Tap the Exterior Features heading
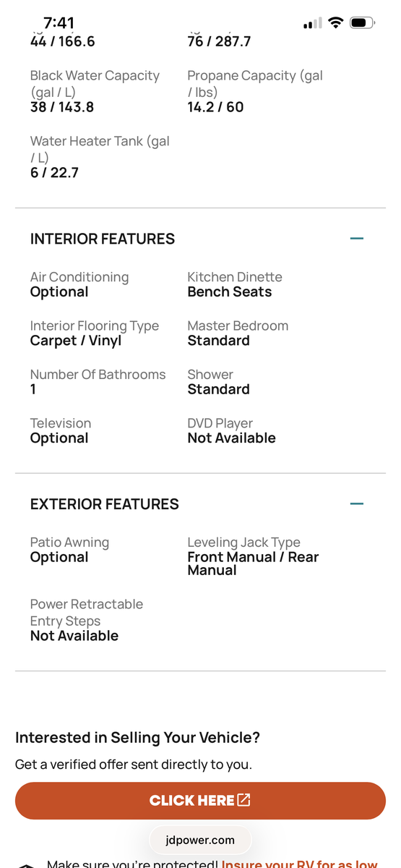401x868 pixels. (105, 504)
